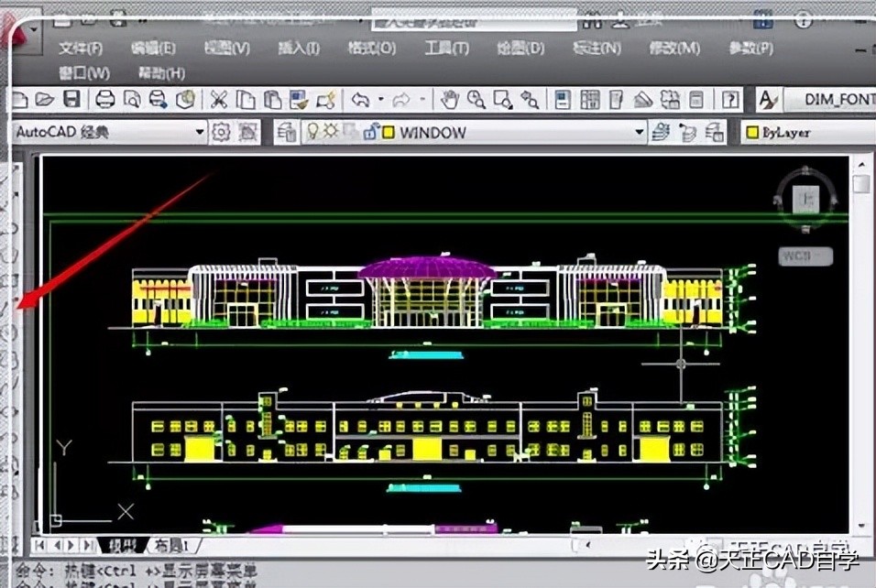This screenshot has width=876, height=588.
Task: Toggle the WINDOW layer lightbulb on or off
Action: (x=312, y=131)
